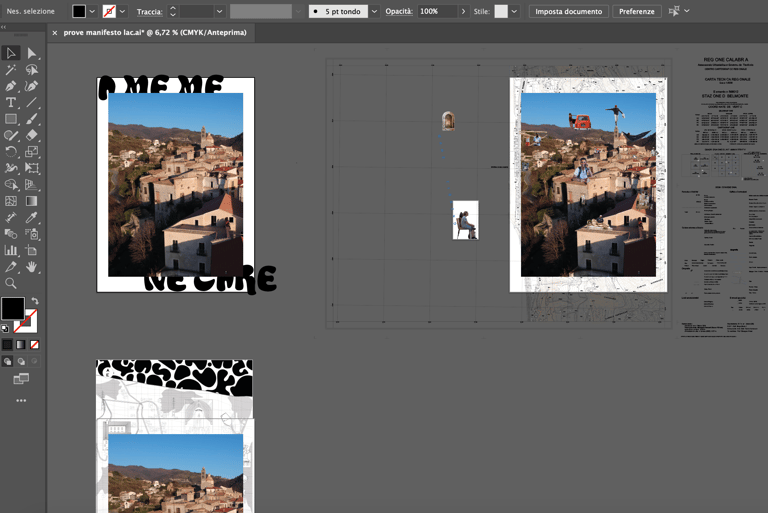Pick the Paintbrush tool

point(31,119)
